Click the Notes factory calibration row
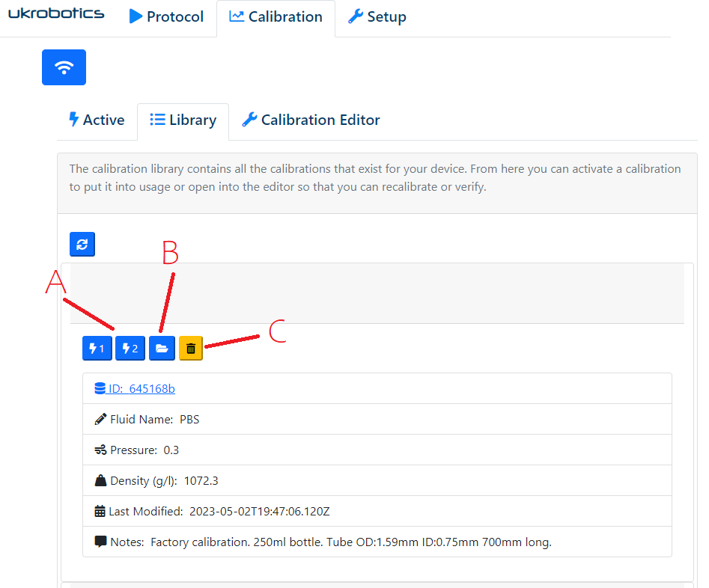 (377, 542)
